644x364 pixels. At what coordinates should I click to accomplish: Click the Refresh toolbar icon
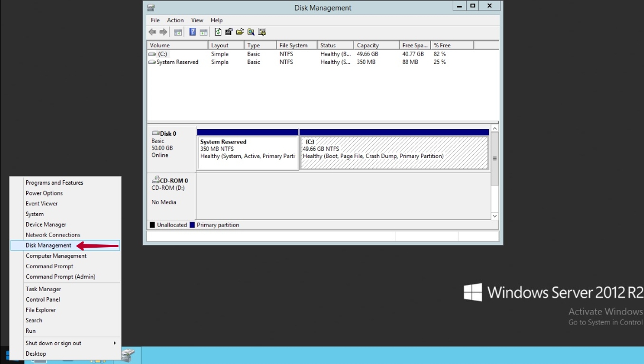coord(218,32)
